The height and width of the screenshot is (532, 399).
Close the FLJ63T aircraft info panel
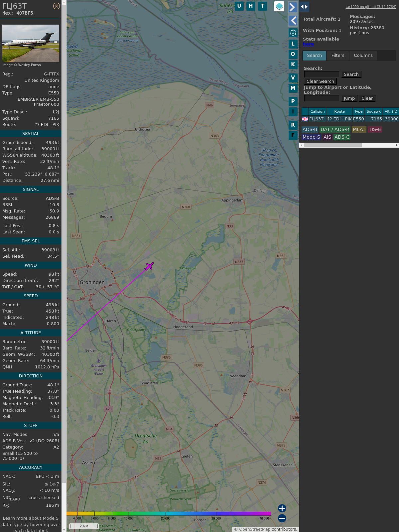point(57,6)
